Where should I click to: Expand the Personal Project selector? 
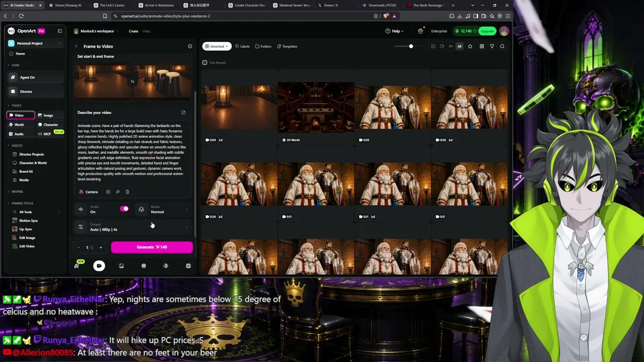[x=35, y=43]
